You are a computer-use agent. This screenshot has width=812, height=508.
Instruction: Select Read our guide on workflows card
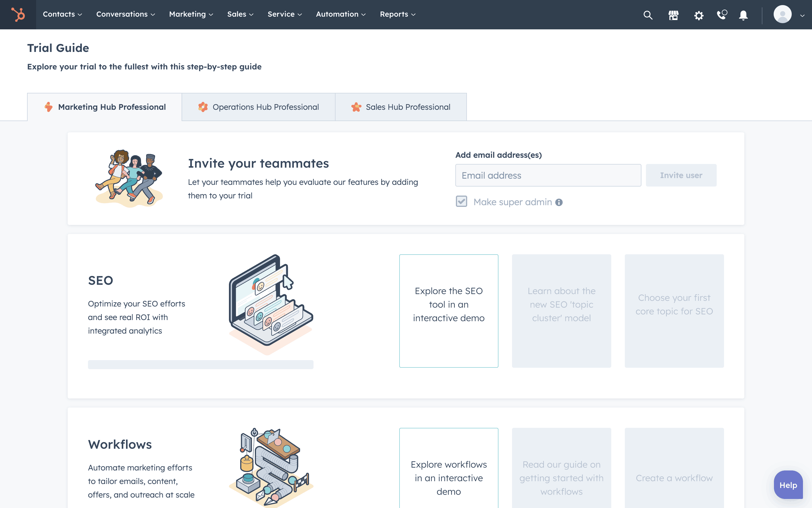click(561, 468)
